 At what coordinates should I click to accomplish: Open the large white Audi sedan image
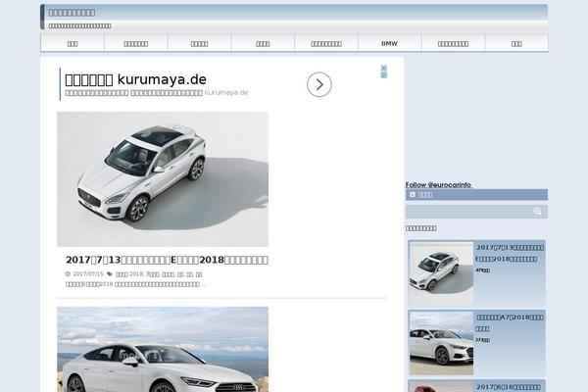coord(163,349)
